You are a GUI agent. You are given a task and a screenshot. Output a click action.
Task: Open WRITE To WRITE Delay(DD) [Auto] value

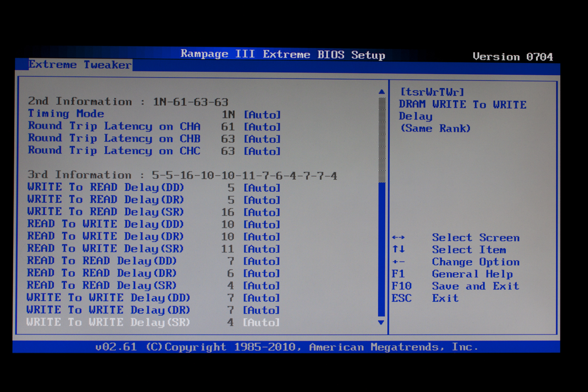point(262,298)
